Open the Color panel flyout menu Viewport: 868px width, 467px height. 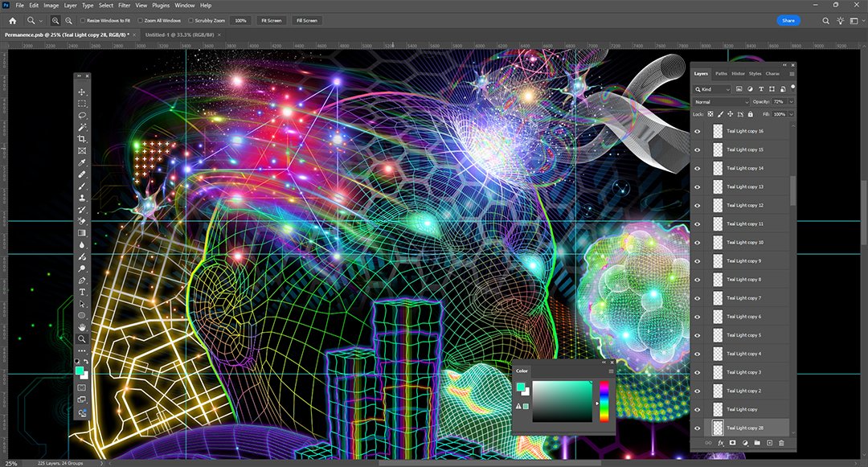(x=611, y=371)
